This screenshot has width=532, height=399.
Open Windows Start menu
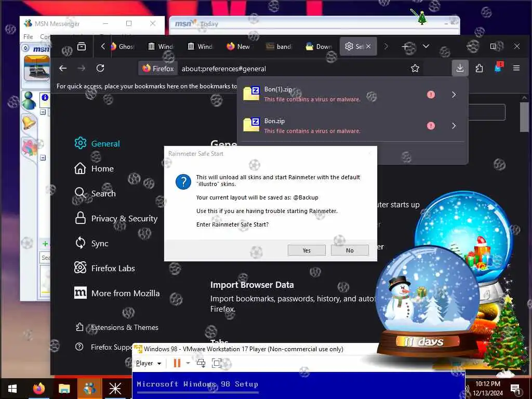pos(12,389)
